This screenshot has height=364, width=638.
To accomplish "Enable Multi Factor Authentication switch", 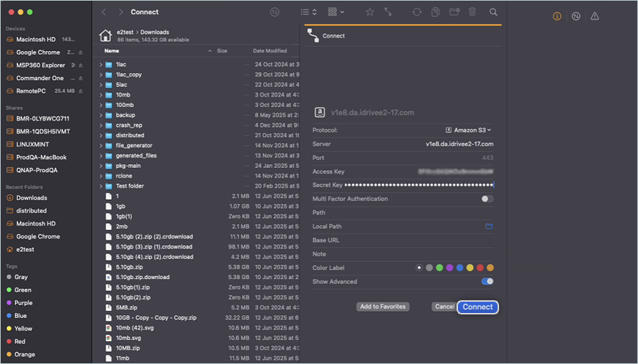I will [x=487, y=199].
